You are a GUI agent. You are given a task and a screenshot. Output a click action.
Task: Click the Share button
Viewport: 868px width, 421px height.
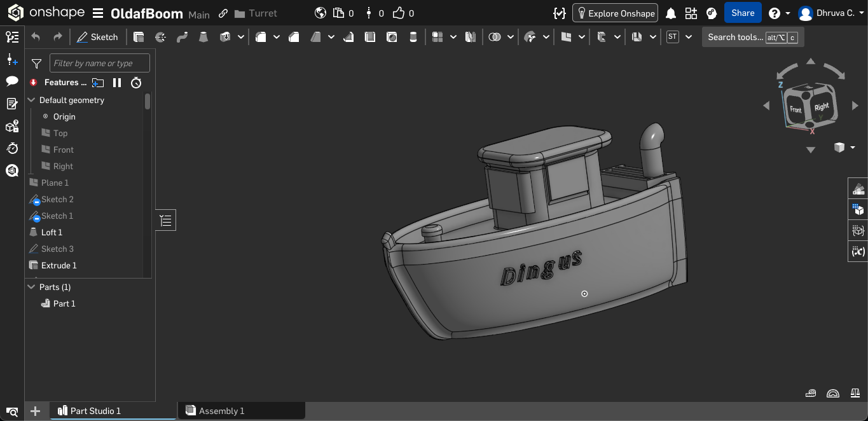point(743,13)
